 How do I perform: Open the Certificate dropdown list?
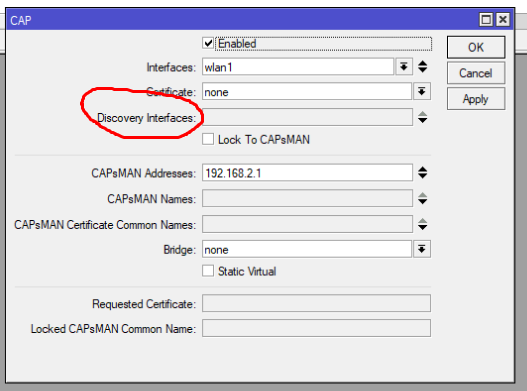tap(421, 91)
